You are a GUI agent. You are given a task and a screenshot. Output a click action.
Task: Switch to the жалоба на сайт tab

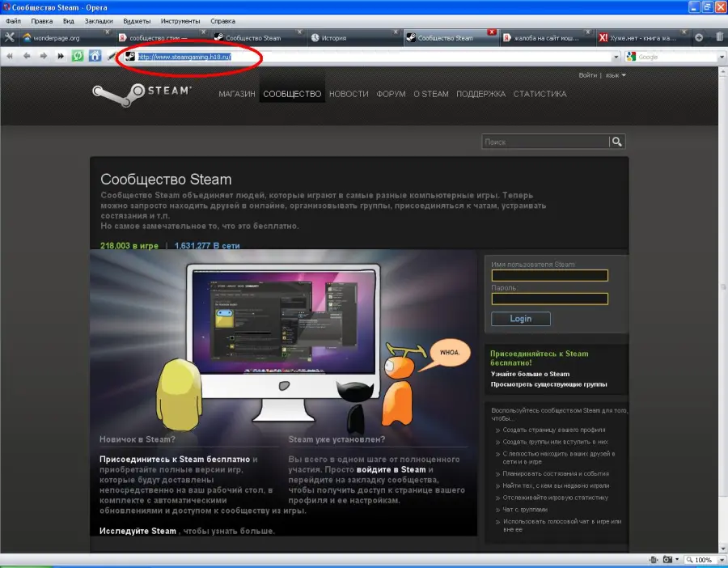pyautogui.click(x=546, y=37)
